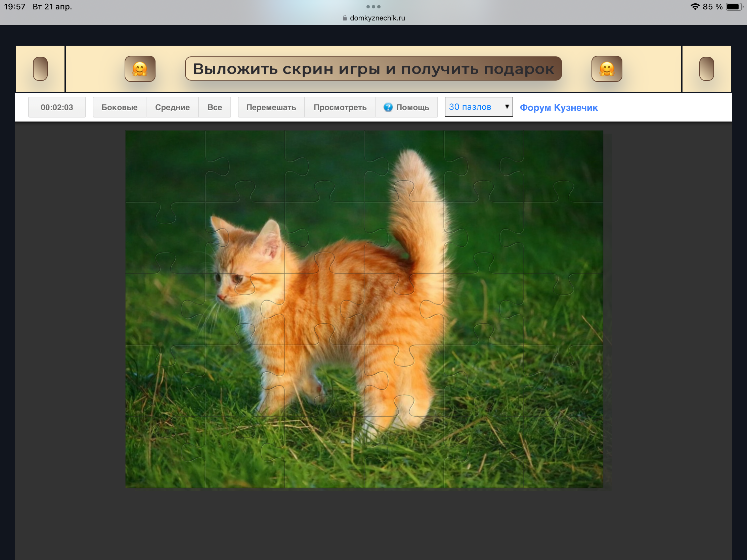Show only Боковые edge pieces

click(x=119, y=107)
